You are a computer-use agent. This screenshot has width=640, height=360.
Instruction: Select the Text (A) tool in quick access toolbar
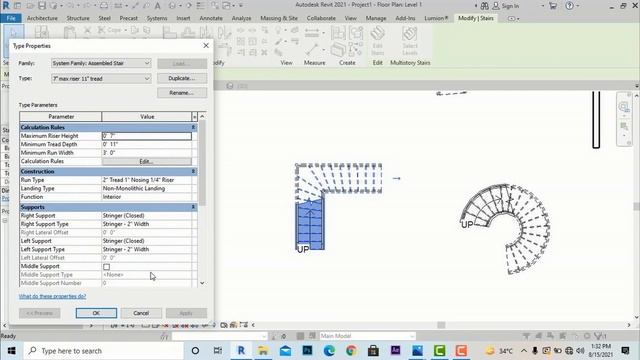coord(158,6)
